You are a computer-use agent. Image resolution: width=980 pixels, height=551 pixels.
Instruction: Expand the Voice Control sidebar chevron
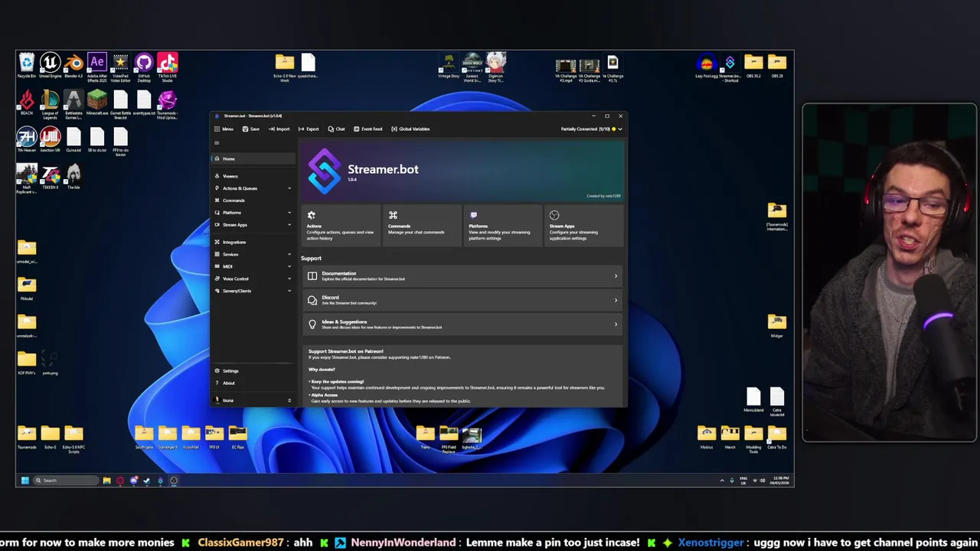point(289,279)
